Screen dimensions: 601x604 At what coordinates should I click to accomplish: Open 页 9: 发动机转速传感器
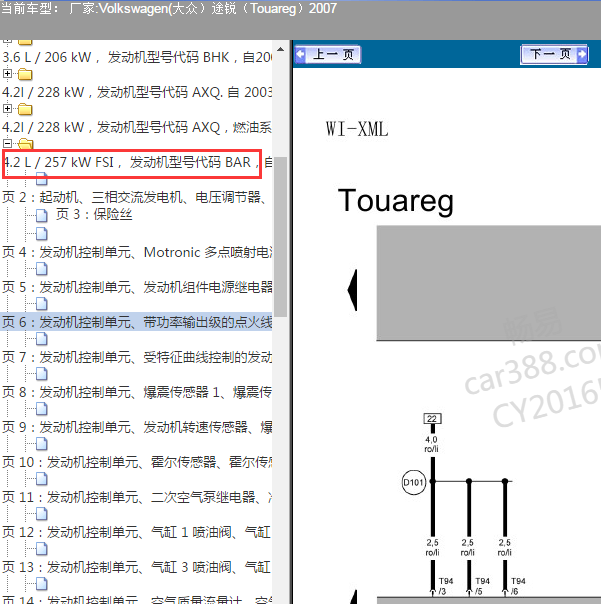tap(137, 427)
